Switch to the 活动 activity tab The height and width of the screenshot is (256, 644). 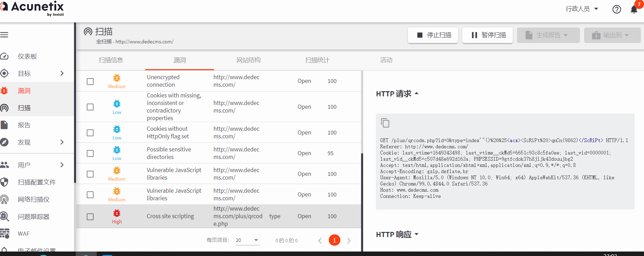pos(386,60)
